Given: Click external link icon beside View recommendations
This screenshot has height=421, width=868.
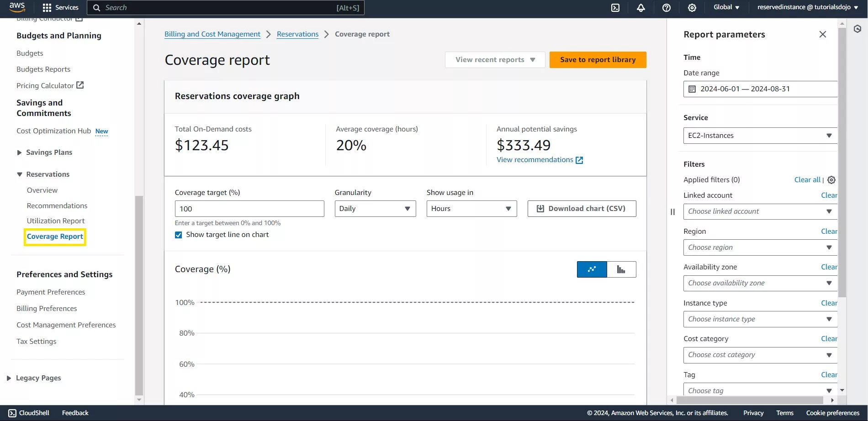Looking at the screenshot, I should [x=579, y=160].
